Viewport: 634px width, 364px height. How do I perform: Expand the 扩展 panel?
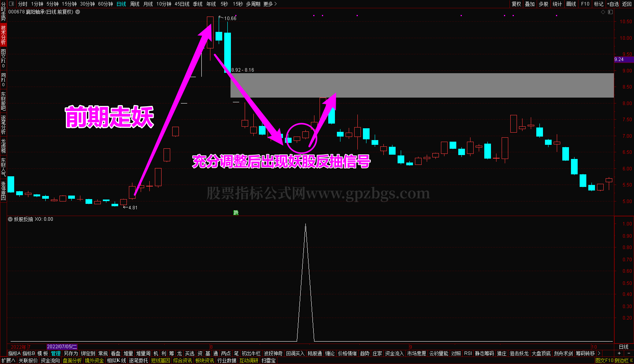tap(8, 360)
